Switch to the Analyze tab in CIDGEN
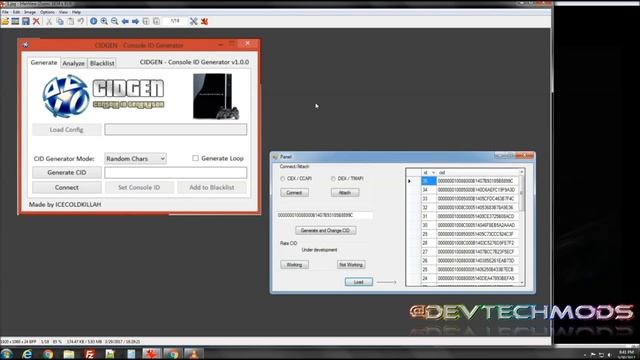640x360 pixels. [73, 63]
